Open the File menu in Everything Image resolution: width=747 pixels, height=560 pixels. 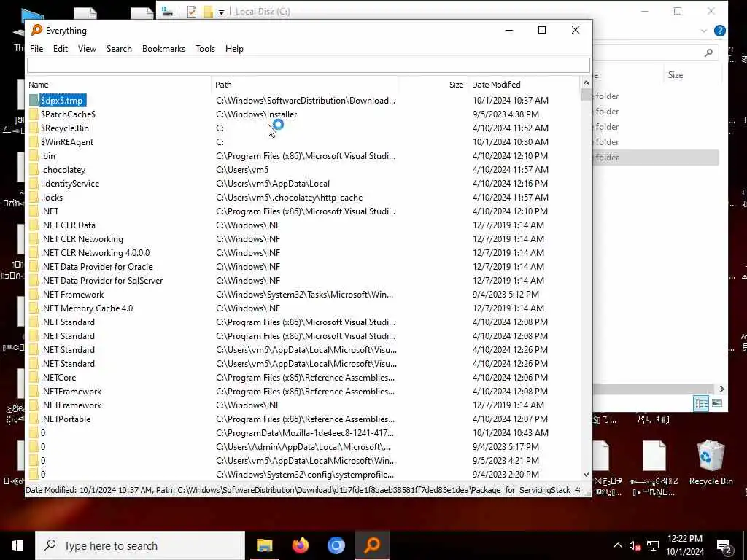pyautogui.click(x=36, y=49)
